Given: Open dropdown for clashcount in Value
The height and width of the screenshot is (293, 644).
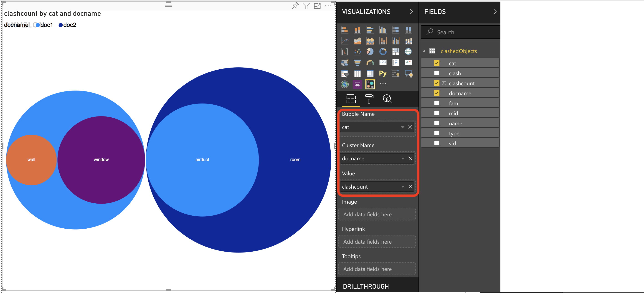Looking at the screenshot, I should coord(403,187).
